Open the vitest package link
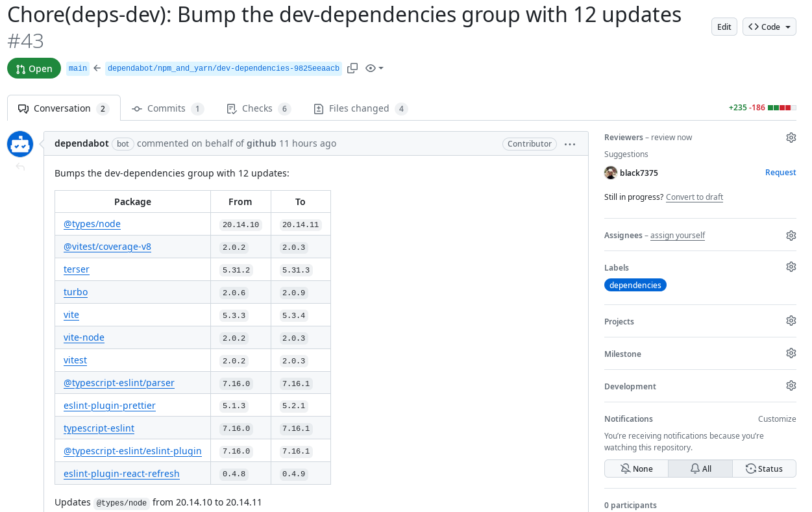Viewport: 812px width, 512px height. pos(75,360)
